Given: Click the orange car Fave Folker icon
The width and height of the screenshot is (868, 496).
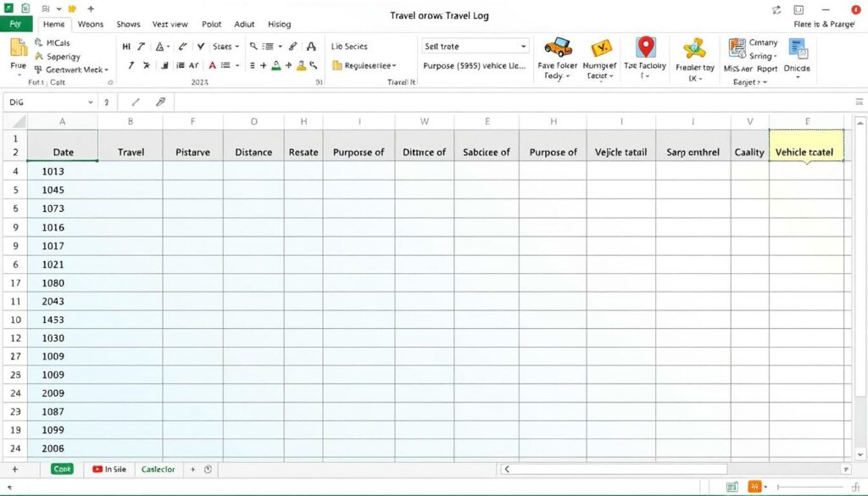Looking at the screenshot, I should pyautogui.click(x=558, y=47).
